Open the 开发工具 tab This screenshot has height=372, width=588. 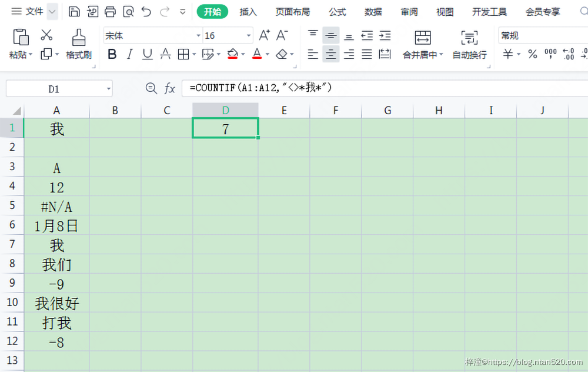click(490, 12)
